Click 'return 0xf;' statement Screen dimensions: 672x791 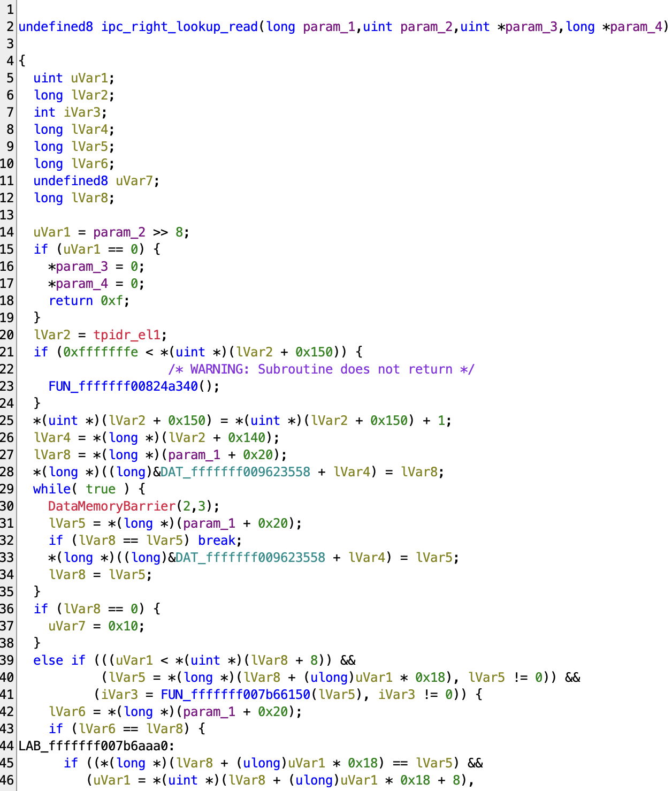[x=89, y=301]
